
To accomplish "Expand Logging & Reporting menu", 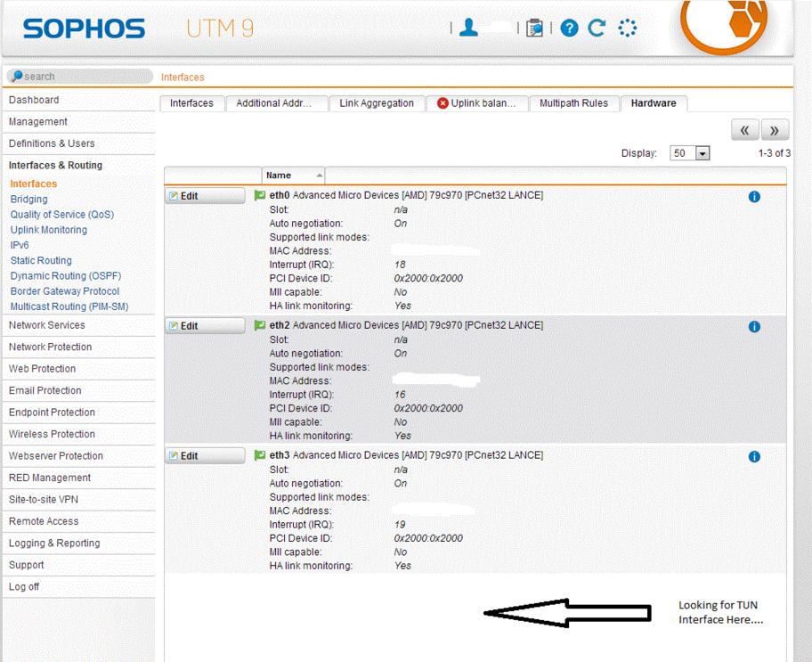I will pyautogui.click(x=78, y=543).
